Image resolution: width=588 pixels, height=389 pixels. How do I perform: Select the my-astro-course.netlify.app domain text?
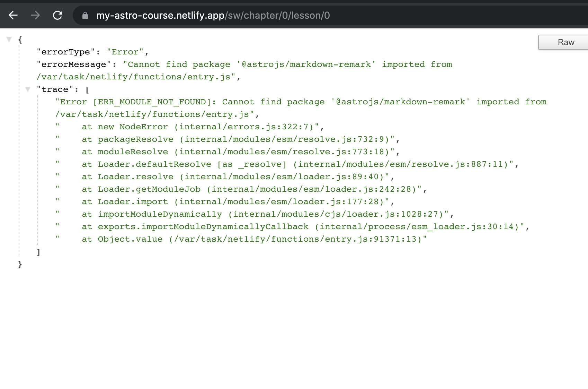coord(159,15)
